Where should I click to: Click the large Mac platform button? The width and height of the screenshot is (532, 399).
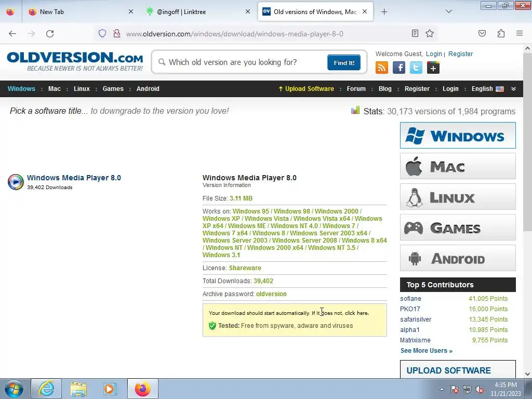tap(458, 166)
